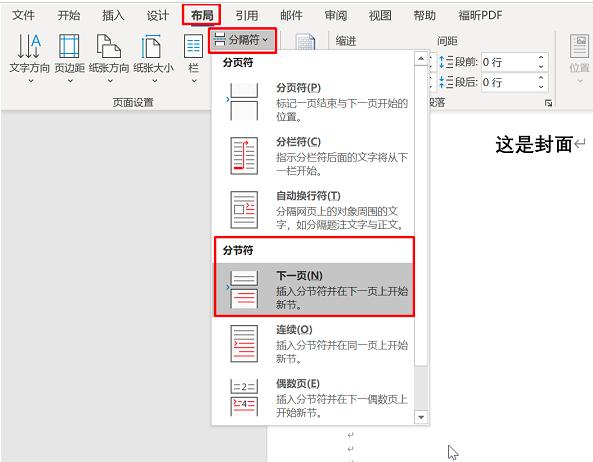Switch to the 邮件 tab
Screen dimensions: 593x462
pos(291,16)
